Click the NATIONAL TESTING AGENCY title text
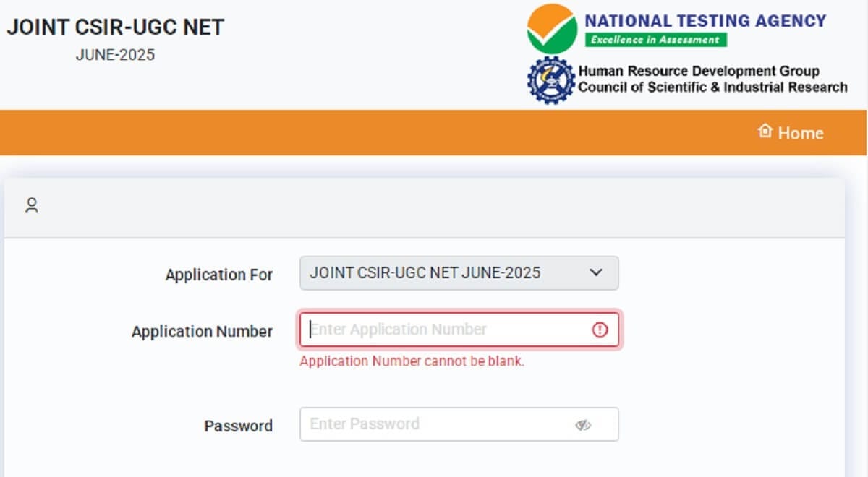 [705, 20]
